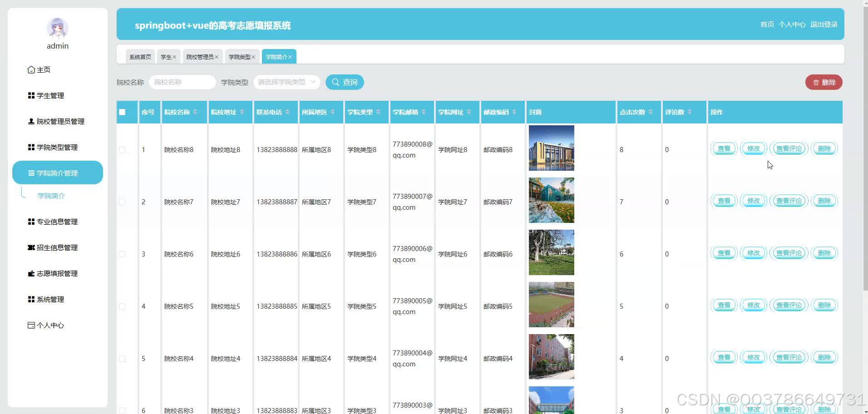Click the email cell 773890008@qq.com

click(412, 150)
